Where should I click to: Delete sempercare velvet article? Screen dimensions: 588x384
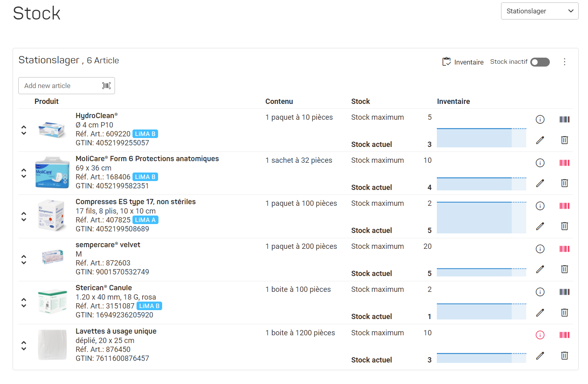564,269
